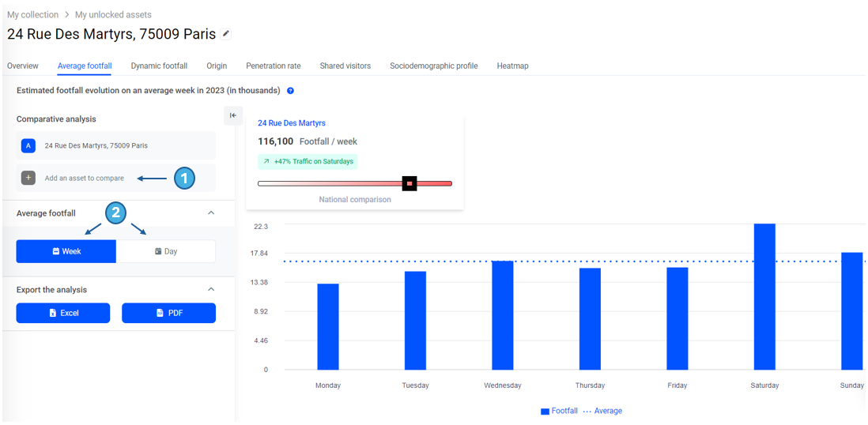Switch the footfall view to Day

pyautogui.click(x=166, y=251)
